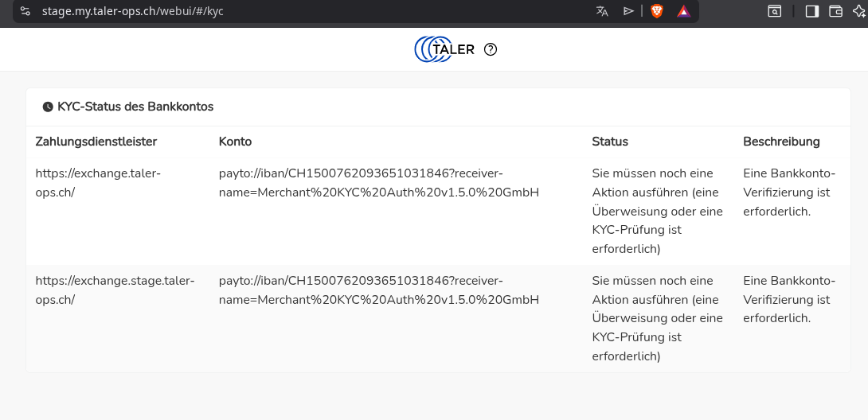Toggle the browser sidebar panel icon
Screen dimensions: 868x420
(x=811, y=11)
